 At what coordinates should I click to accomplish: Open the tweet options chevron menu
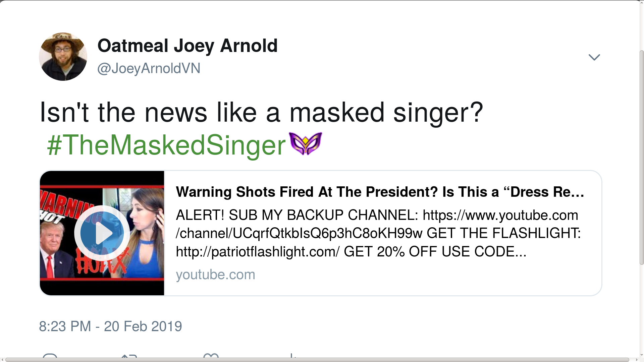click(594, 57)
